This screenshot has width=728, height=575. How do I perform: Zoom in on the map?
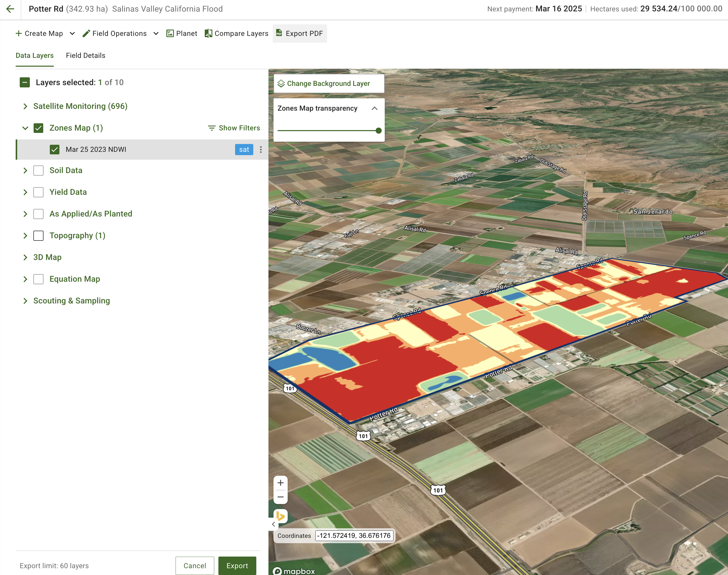(x=280, y=483)
